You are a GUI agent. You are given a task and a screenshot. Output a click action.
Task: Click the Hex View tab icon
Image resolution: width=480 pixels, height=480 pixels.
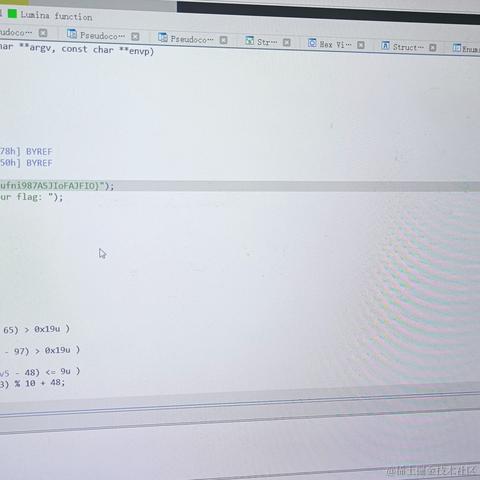[312, 43]
